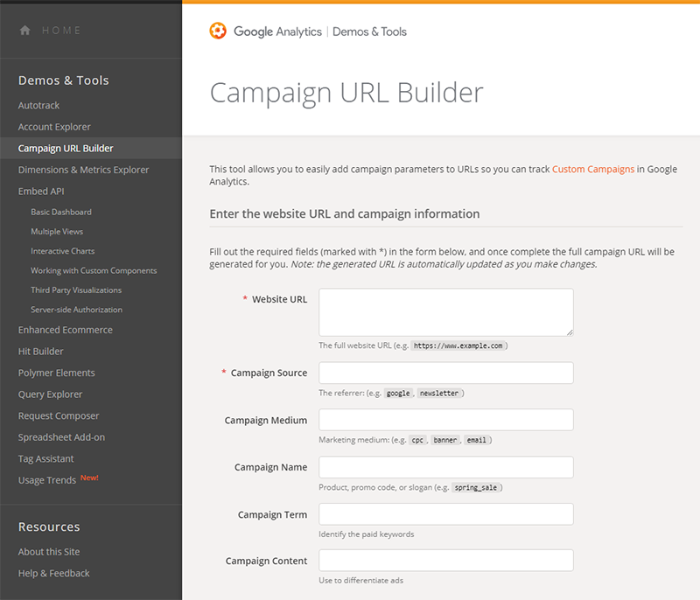Click the https://www.example.com example text
The height and width of the screenshot is (600, 700).
click(458, 345)
